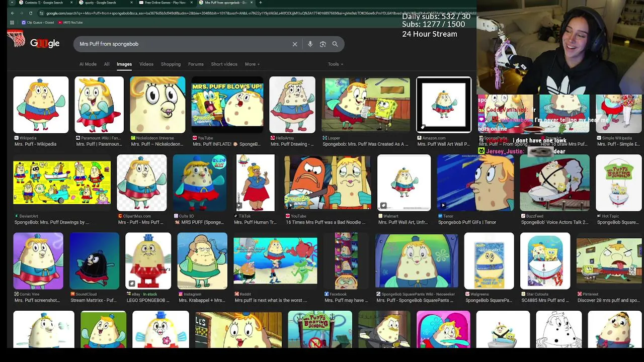Viewport: 644px width, 362px height.
Task: Open the SoundCloud Stream Mattrixx image
Action: tap(95, 261)
